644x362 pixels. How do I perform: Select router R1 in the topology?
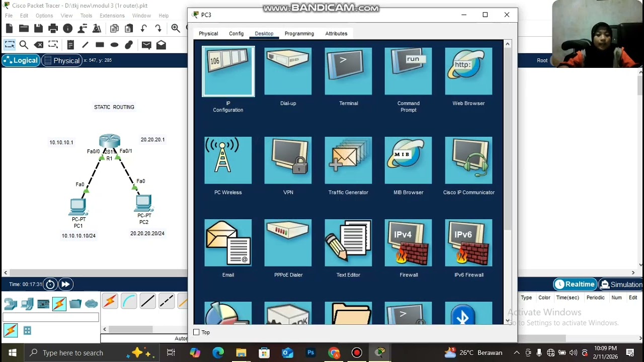click(x=109, y=141)
